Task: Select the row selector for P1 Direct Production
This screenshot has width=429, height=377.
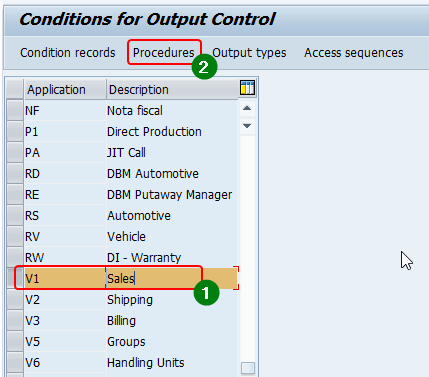Action: point(15,131)
